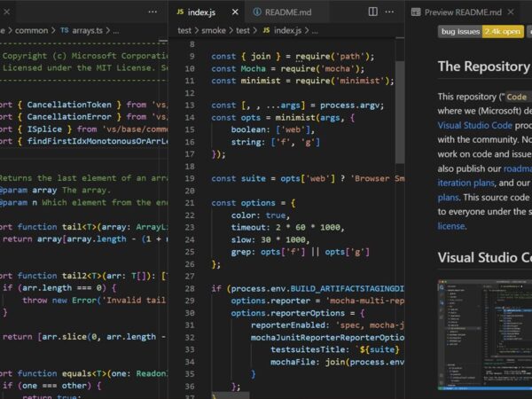The image size is (532, 399).
Task: Open the second 'test' breadcrumb after smoke
Action: pos(243,30)
